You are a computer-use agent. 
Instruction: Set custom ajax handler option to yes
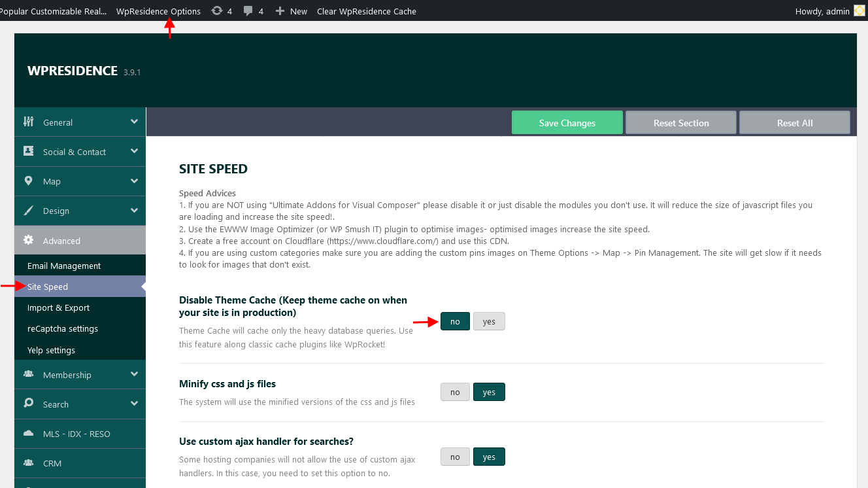pos(489,457)
